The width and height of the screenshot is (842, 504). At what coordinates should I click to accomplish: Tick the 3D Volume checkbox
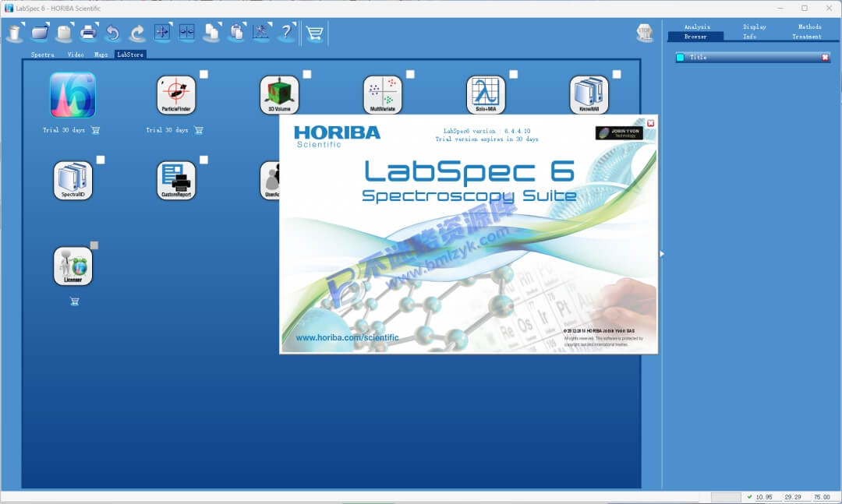pyautogui.click(x=307, y=75)
